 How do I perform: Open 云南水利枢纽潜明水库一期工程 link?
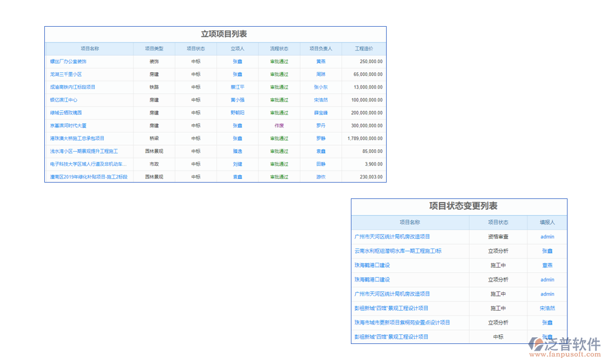click(x=398, y=251)
